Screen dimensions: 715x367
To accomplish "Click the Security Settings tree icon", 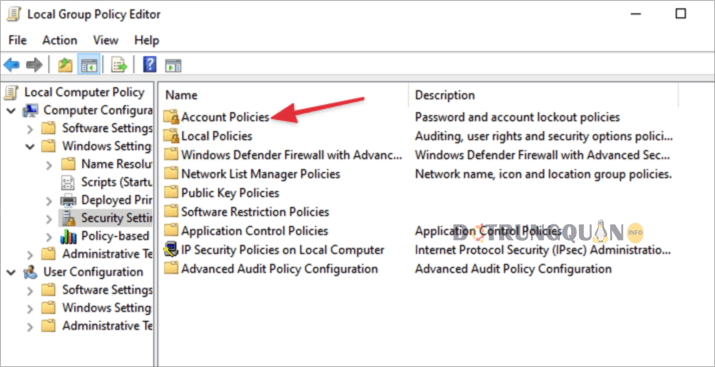I will 68,218.
